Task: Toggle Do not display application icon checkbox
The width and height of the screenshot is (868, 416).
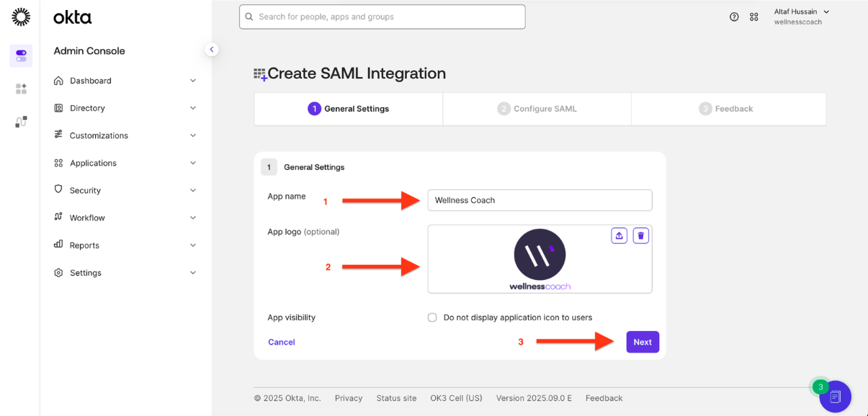Action: tap(432, 317)
